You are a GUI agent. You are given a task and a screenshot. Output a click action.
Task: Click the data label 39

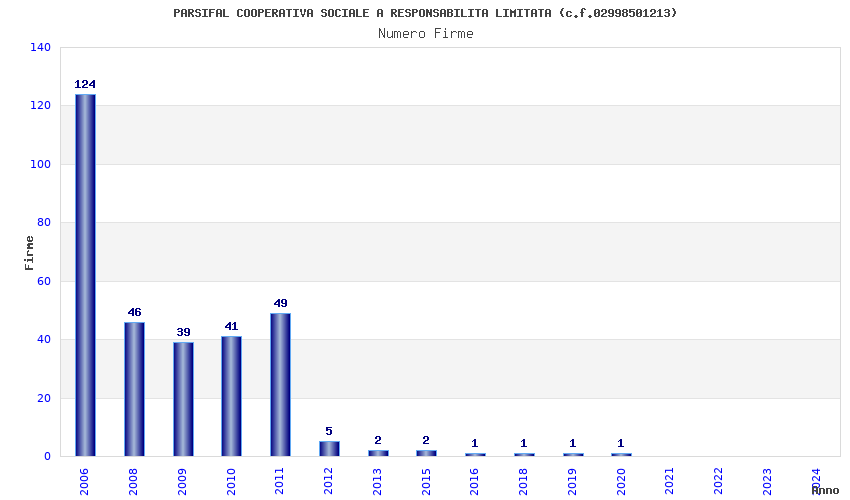point(183,332)
